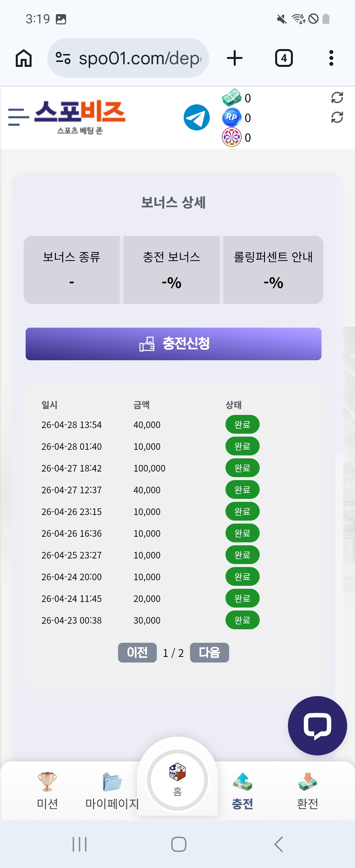
Task: Show the open tabs switcher
Action: (284, 58)
